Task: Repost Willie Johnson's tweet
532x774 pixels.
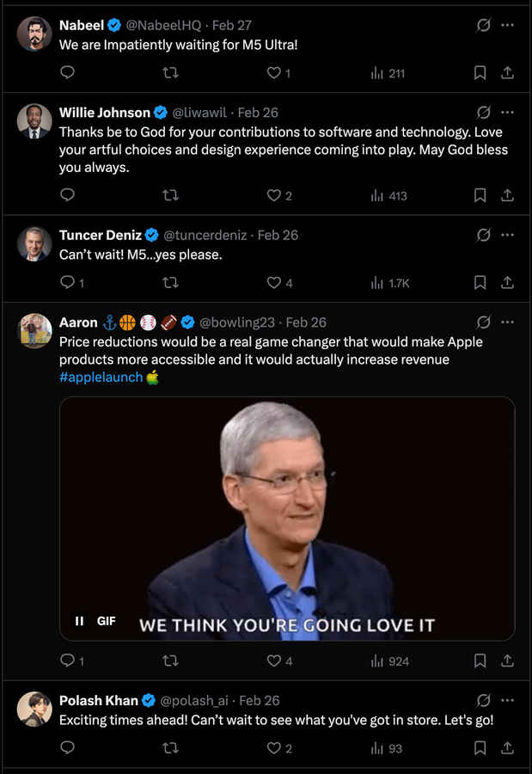Action: coord(170,195)
